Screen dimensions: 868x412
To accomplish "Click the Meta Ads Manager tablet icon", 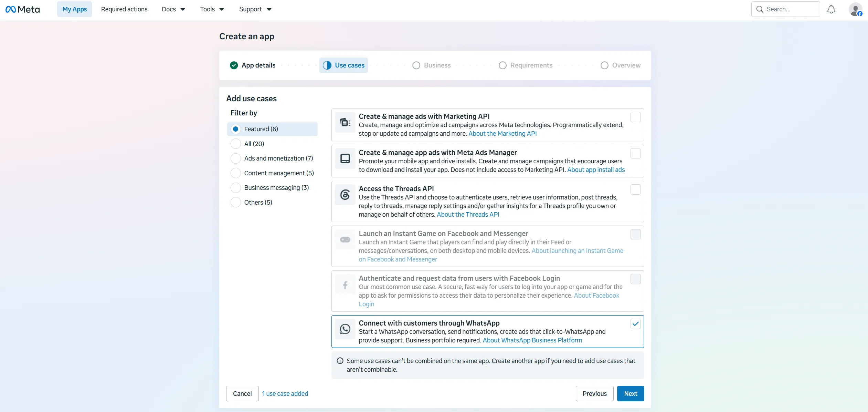I will pyautogui.click(x=345, y=158).
